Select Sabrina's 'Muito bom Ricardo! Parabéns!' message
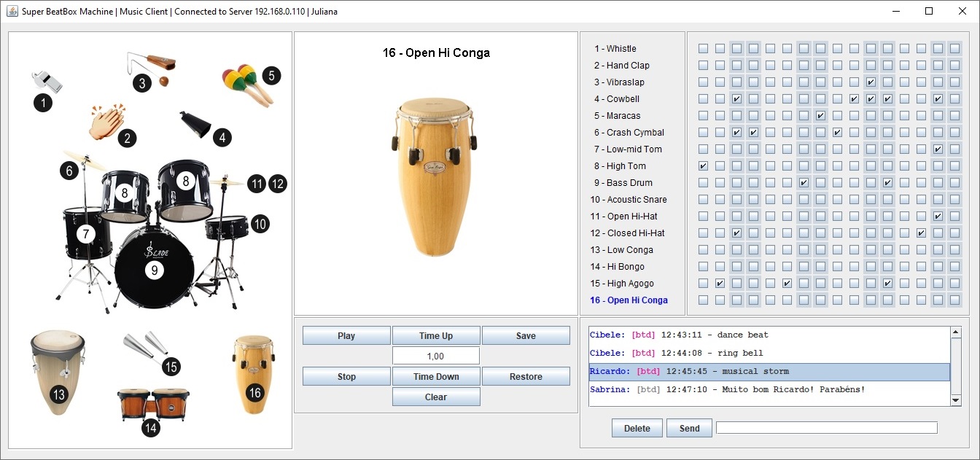This screenshot has height=460, width=980. click(x=769, y=390)
